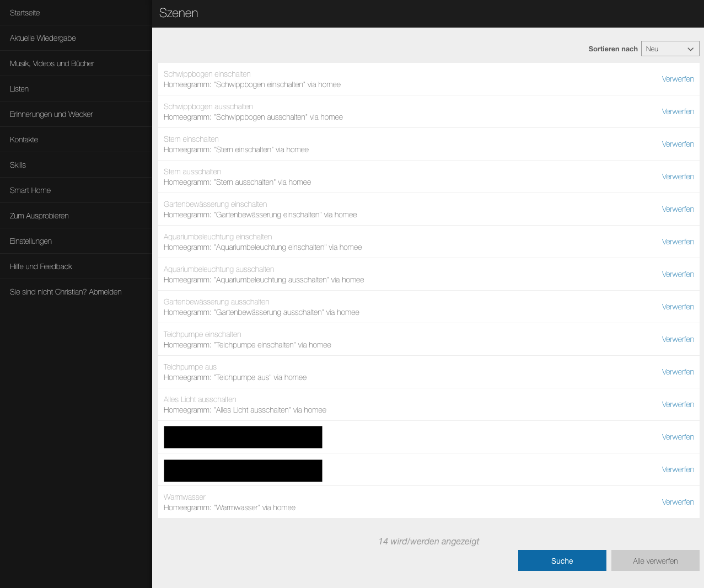Screen dimensions: 704x588
Task: Discard Alles Licht ausschalten scene
Action: pyautogui.click(x=678, y=404)
